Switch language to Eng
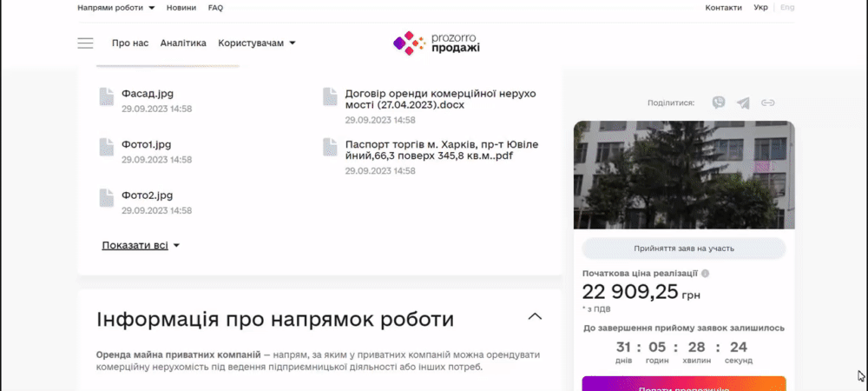868x391 pixels. (x=787, y=8)
